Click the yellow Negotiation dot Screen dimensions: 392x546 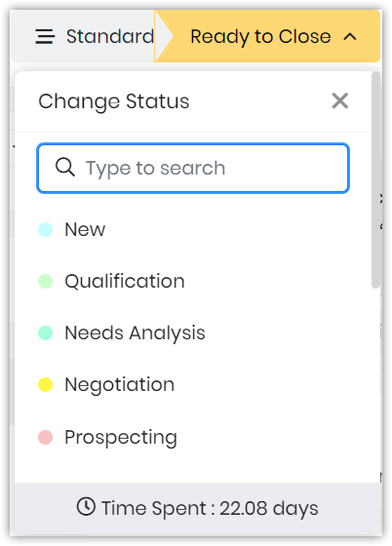click(x=45, y=385)
